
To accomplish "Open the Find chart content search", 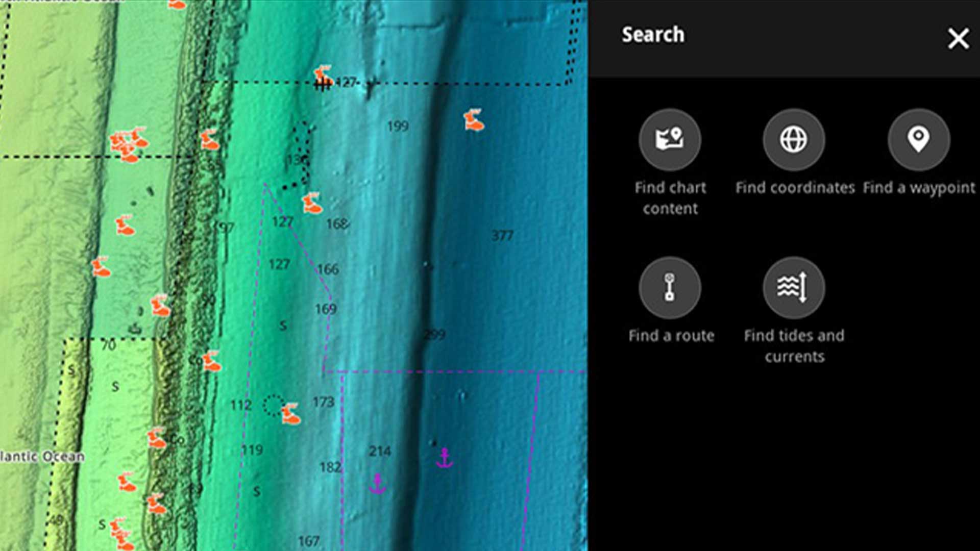I will (x=670, y=139).
